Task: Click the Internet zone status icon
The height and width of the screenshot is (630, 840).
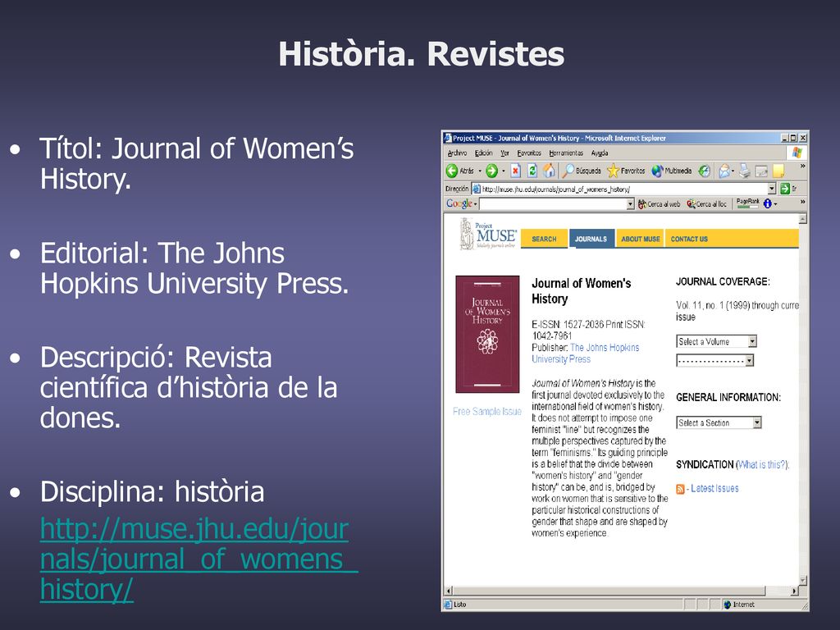Action: click(727, 605)
